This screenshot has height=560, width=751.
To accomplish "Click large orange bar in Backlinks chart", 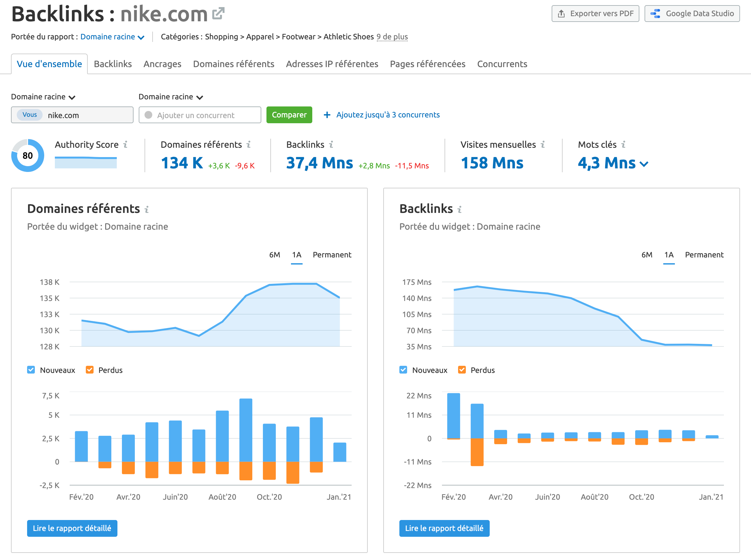I will 477,452.
